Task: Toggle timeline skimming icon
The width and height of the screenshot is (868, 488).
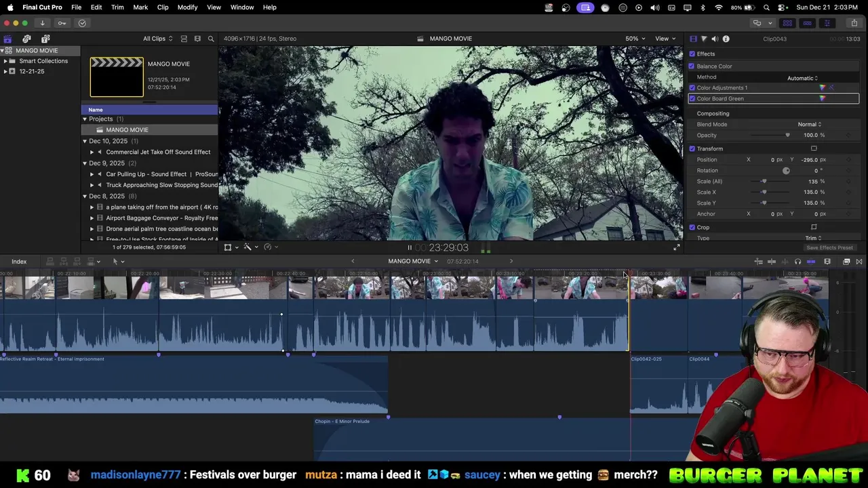Action: (772, 262)
